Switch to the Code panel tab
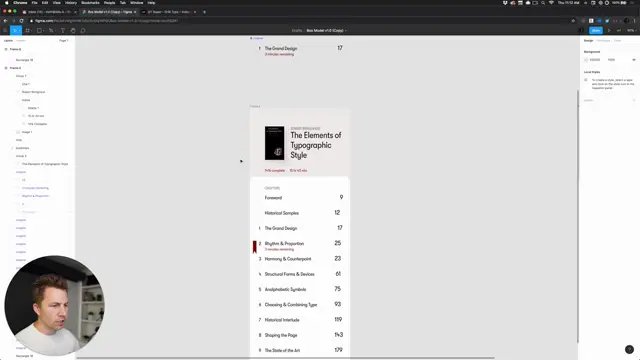The width and height of the screenshot is (640, 360). (618, 41)
